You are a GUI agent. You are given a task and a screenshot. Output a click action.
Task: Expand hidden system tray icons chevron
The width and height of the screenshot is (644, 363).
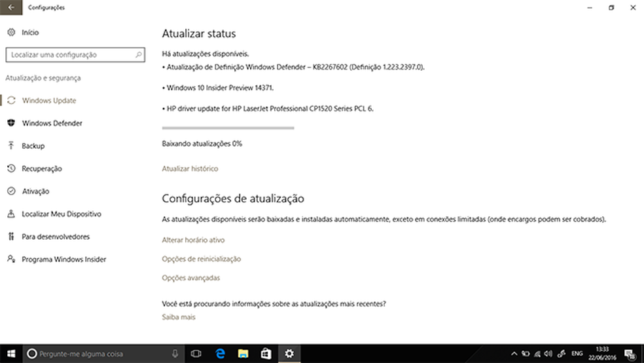pyautogui.click(x=514, y=354)
